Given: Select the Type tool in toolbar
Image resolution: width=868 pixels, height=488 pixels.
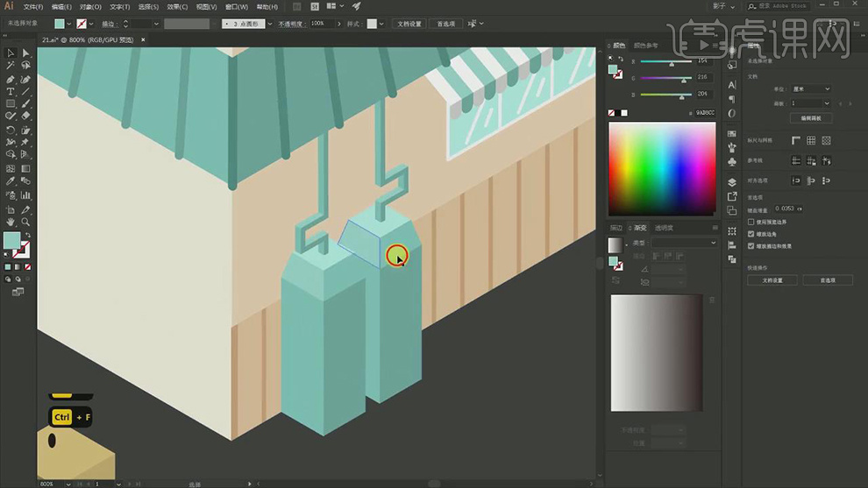Looking at the screenshot, I should click(11, 91).
